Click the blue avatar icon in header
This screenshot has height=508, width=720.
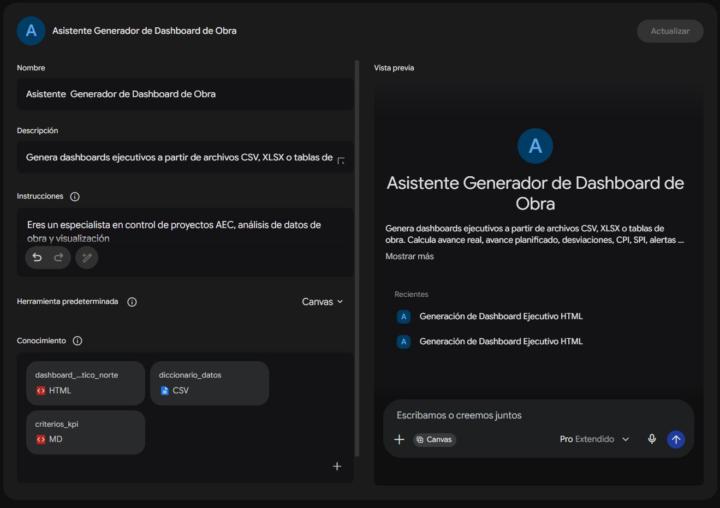31,31
